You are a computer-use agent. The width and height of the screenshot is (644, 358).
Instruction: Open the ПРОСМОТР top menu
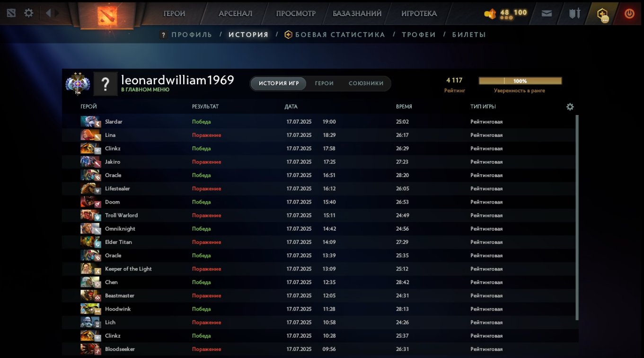296,14
